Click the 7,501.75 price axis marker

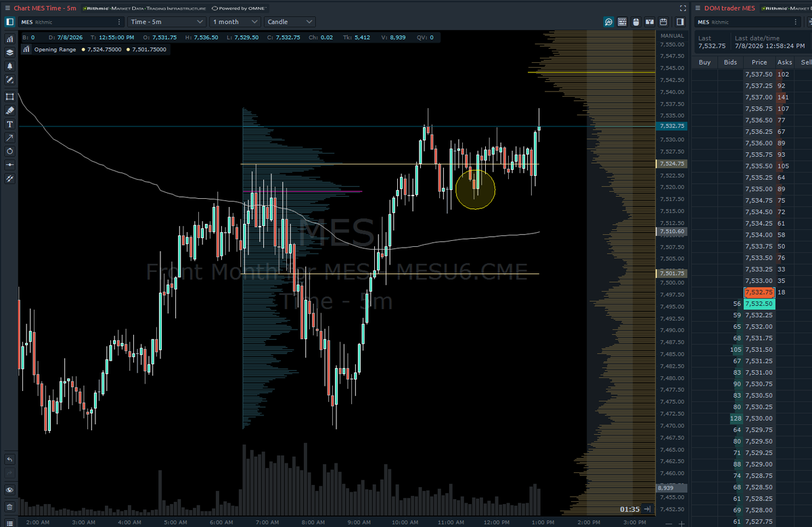[x=671, y=273]
